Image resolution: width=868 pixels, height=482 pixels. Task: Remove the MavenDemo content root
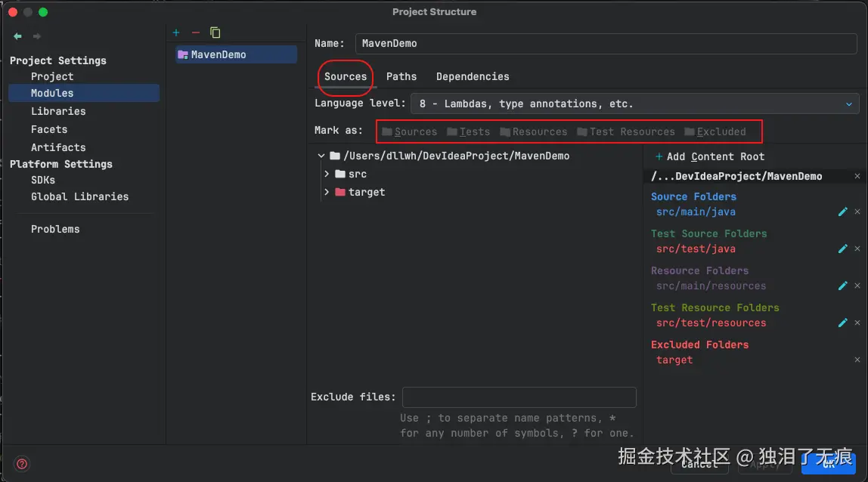(x=857, y=176)
